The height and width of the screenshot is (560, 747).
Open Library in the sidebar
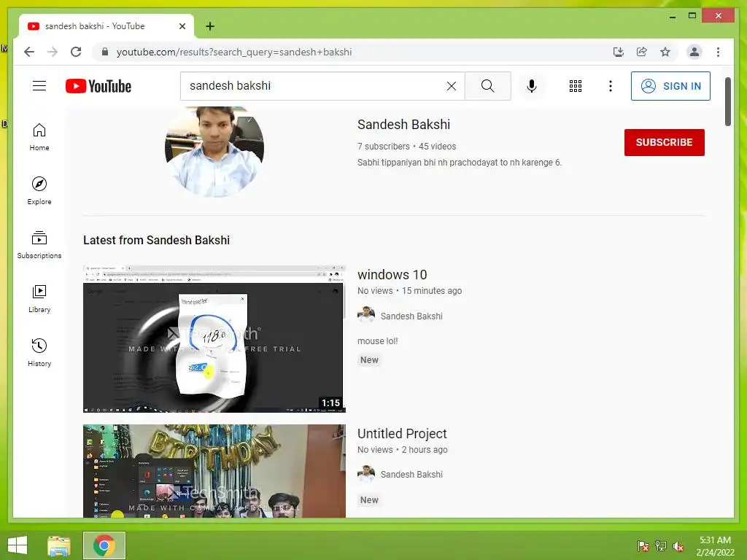tap(39, 299)
